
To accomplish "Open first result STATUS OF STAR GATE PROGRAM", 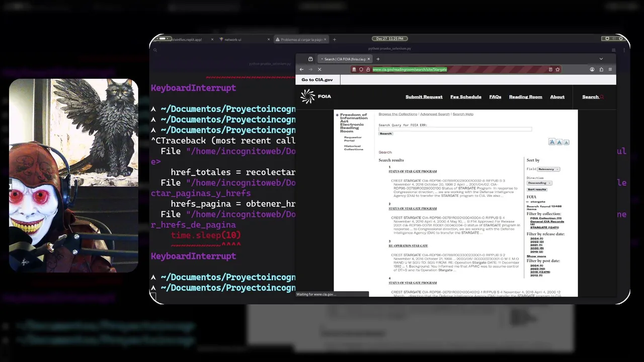I will (413, 171).
